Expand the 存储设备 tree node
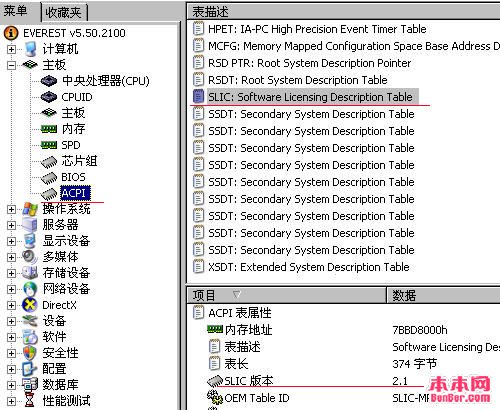 click(11, 273)
